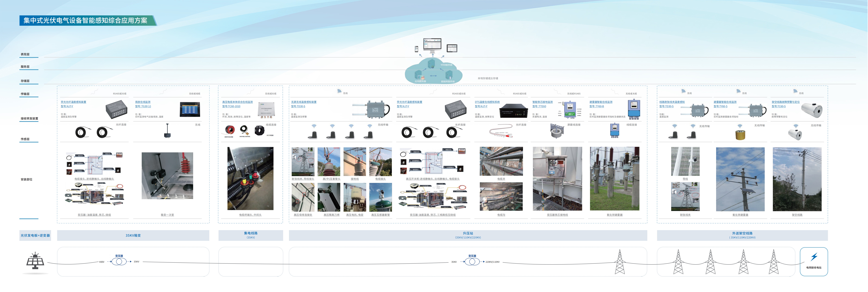Click the wireless signal icon above 线路耐张线夹温度感知
Image resolution: width=868 pixels, height=292 pixels.
coord(683,91)
